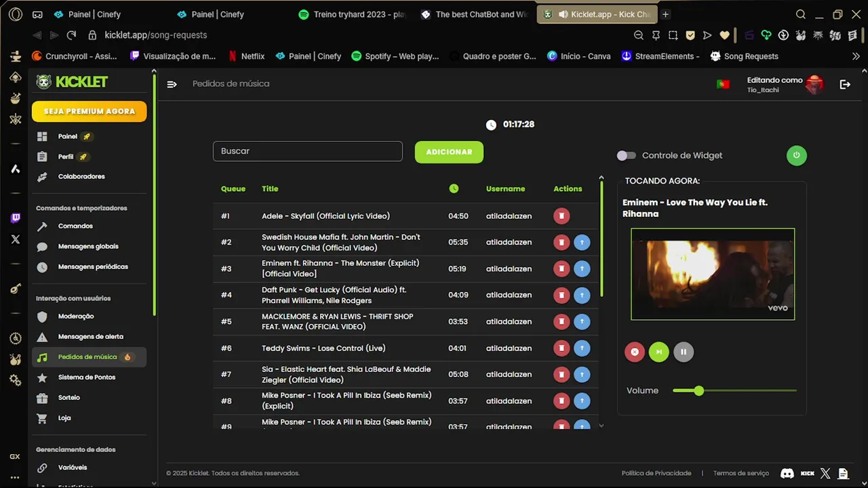The width and height of the screenshot is (868, 488).
Task: Open user avatar Tio_Itachi profile
Action: coord(814,84)
